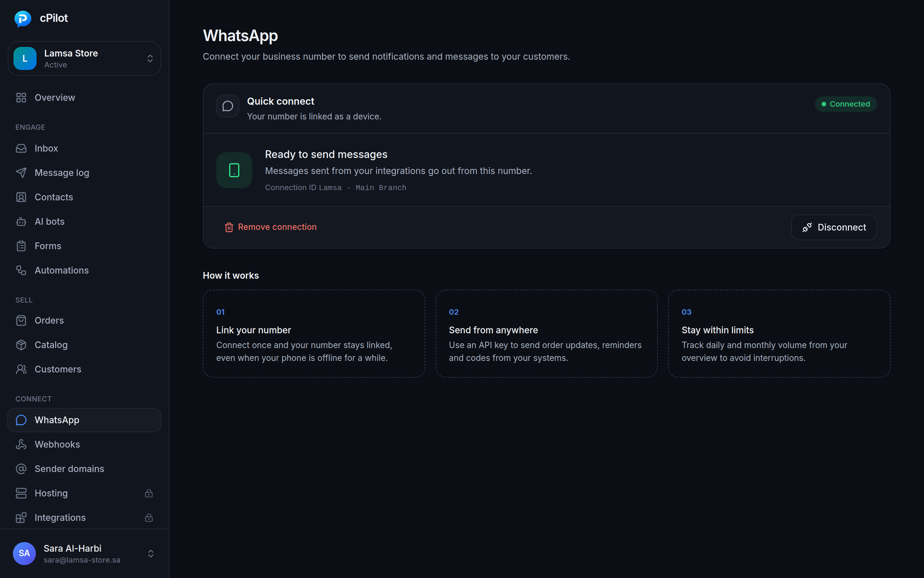This screenshot has width=924, height=578.
Task: Click the cPilot logo icon
Action: point(23,18)
